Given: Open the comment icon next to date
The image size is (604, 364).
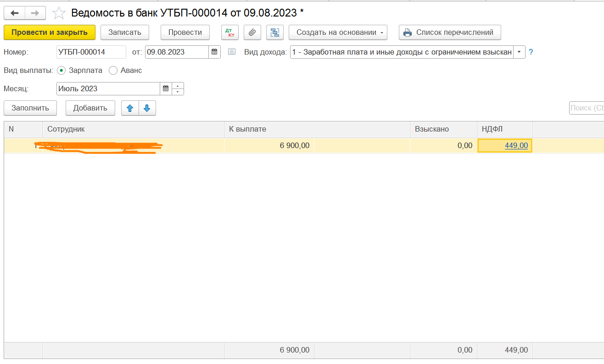Looking at the screenshot, I should 232,52.
